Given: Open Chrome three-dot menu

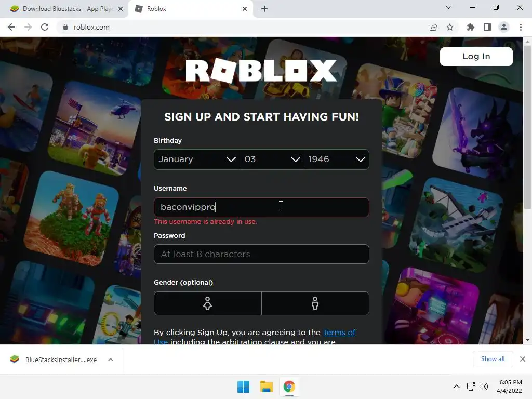Looking at the screenshot, I should pos(521,27).
